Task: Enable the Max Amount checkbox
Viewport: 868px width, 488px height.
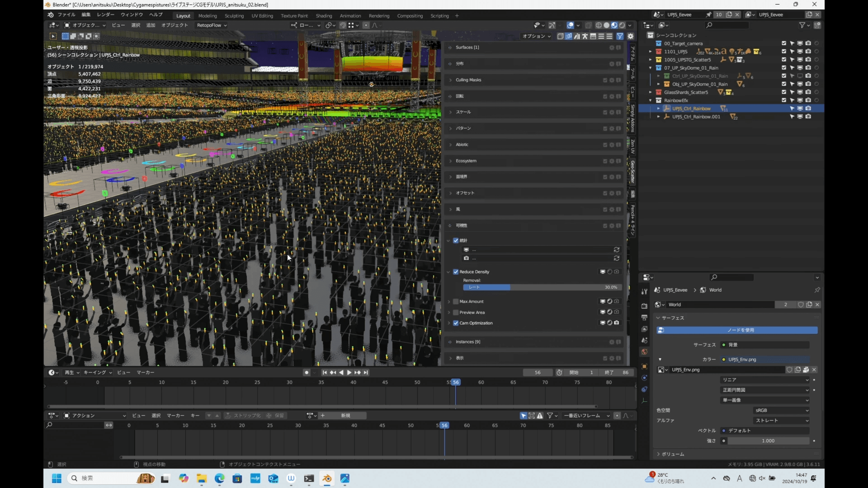Action: 456,302
